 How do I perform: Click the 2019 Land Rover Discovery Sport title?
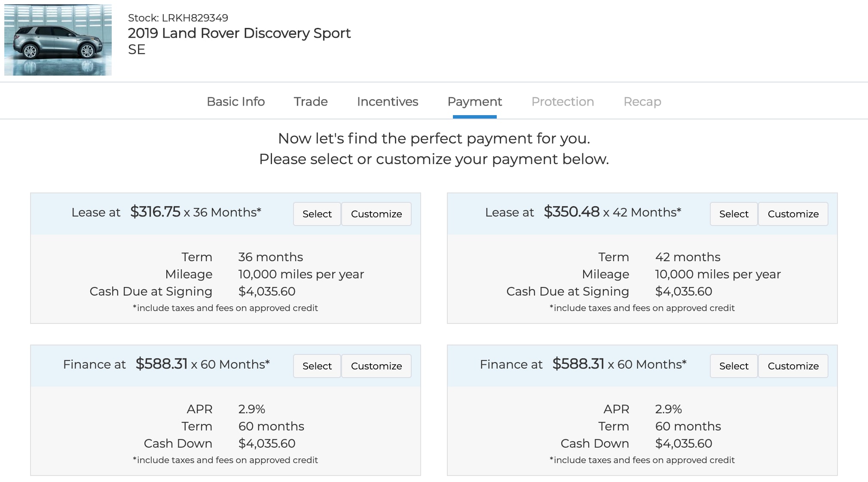239,33
